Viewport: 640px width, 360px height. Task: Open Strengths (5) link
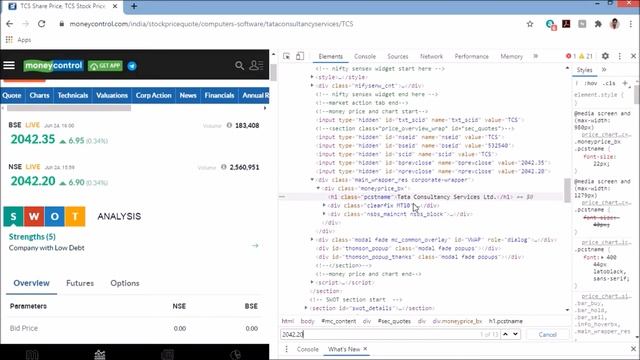coord(32,237)
